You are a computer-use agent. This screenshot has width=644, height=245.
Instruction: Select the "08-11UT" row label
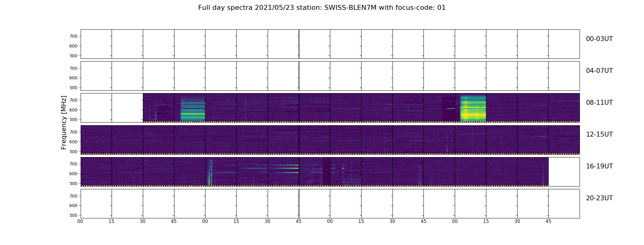point(599,103)
